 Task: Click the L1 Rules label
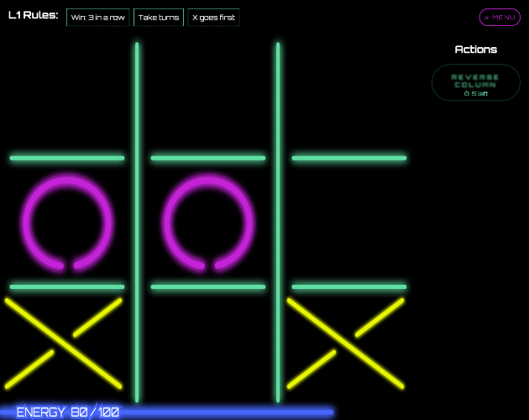[33, 15]
